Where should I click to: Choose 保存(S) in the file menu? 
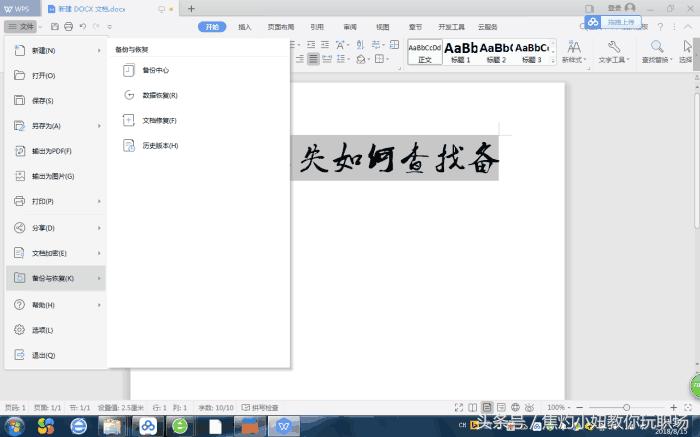click(x=56, y=100)
